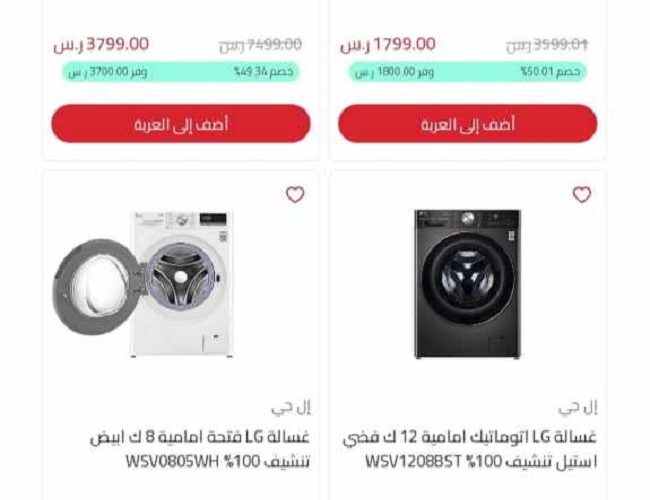Click the save 3700.00 SAR label
Image resolution: width=650 pixels, height=500 pixels.
tap(108, 72)
